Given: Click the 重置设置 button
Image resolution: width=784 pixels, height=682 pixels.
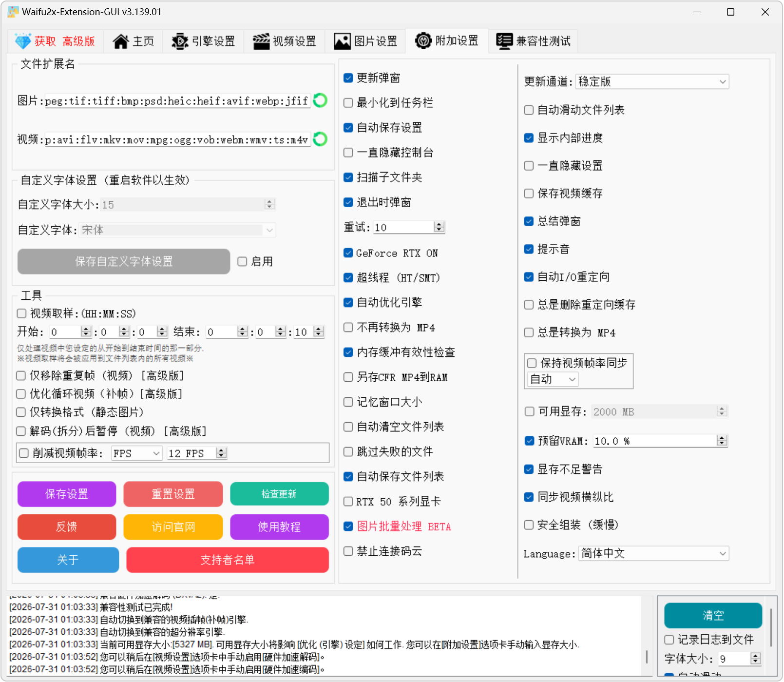Looking at the screenshot, I should pos(173,494).
